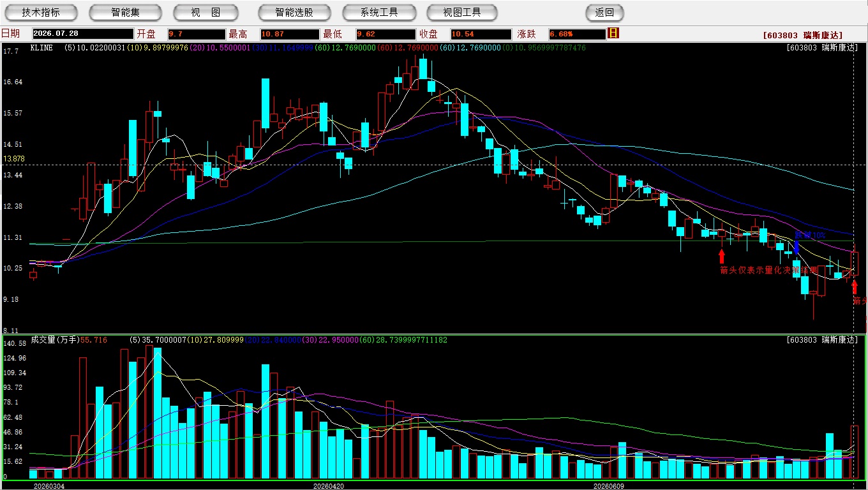This screenshot has width=868, height=490.
Task: Click the 17.7 top price axis label
Action: 11,51
